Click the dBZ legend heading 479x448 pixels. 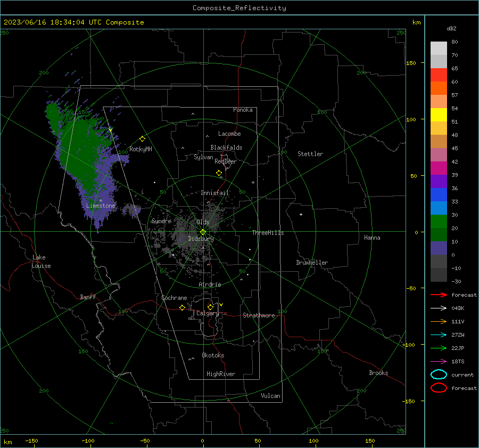[x=451, y=28]
